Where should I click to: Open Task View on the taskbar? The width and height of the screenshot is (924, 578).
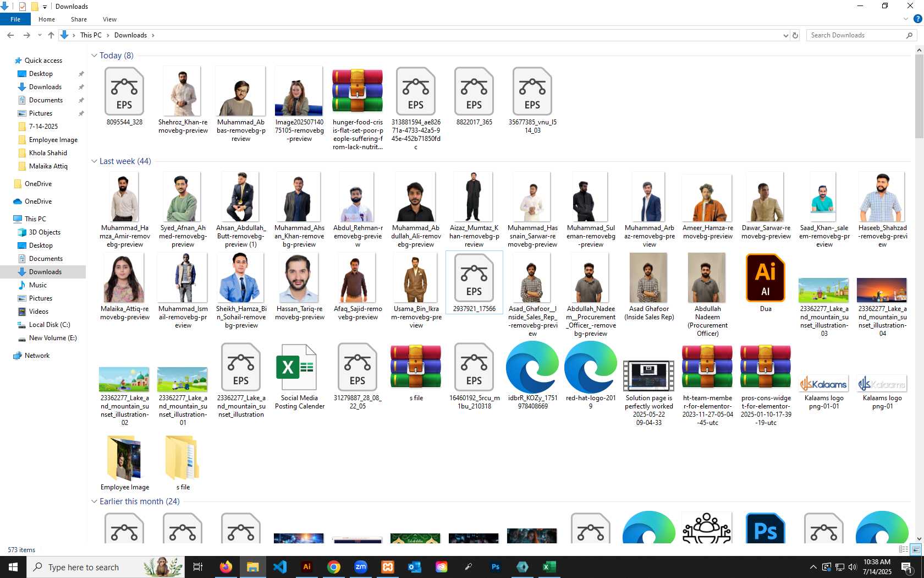[198, 567]
